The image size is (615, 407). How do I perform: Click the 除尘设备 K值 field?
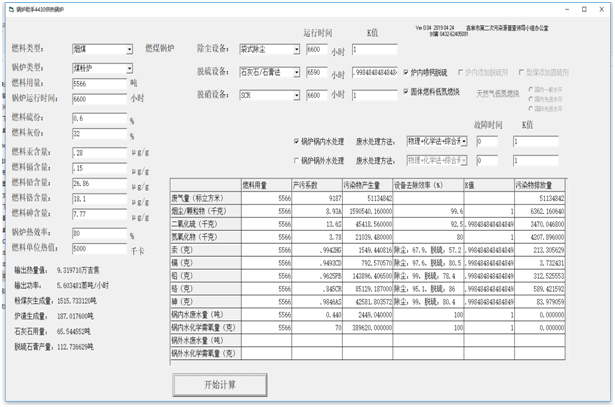pos(375,49)
